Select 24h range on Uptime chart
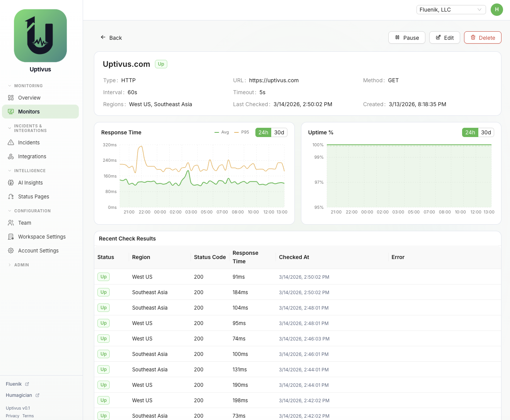 coord(470,132)
